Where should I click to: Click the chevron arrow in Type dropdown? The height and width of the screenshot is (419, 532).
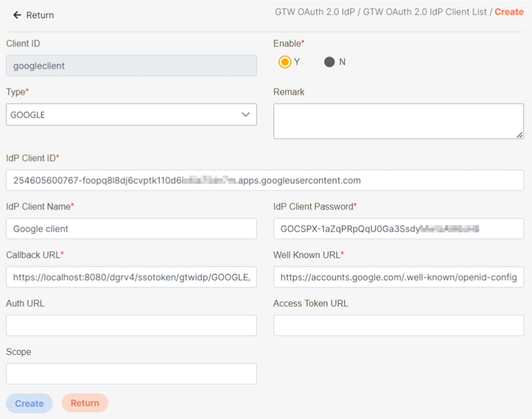click(x=246, y=115)
